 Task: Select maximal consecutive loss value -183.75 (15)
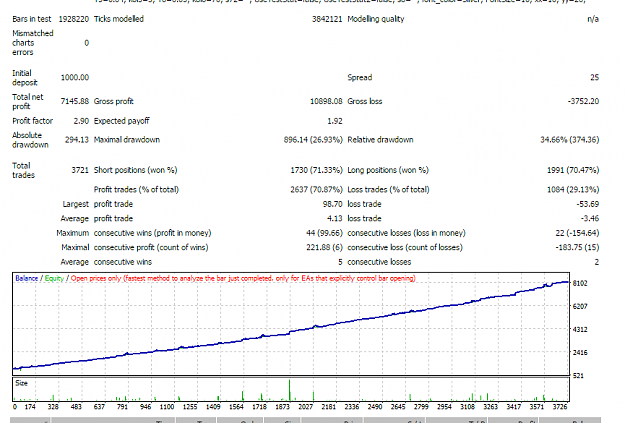point(577,248)
